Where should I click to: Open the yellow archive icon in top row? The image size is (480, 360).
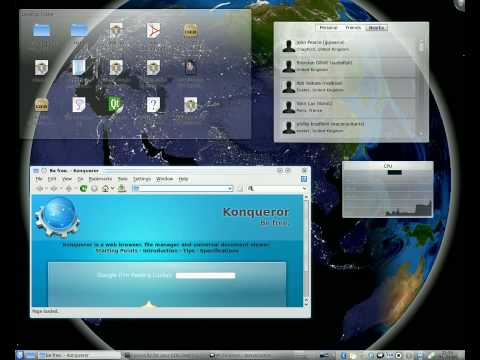190,31
